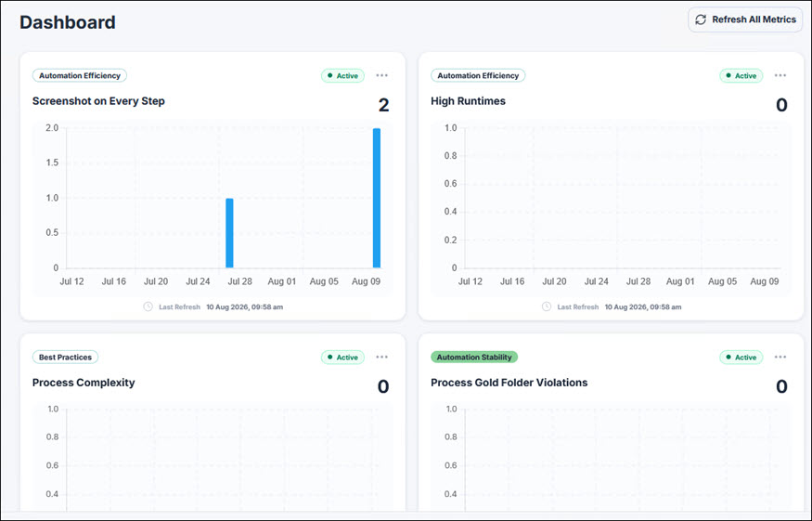812x521 pixels.
Task: Click the short blue Jul 28 bar
Action: pos(229,233)
